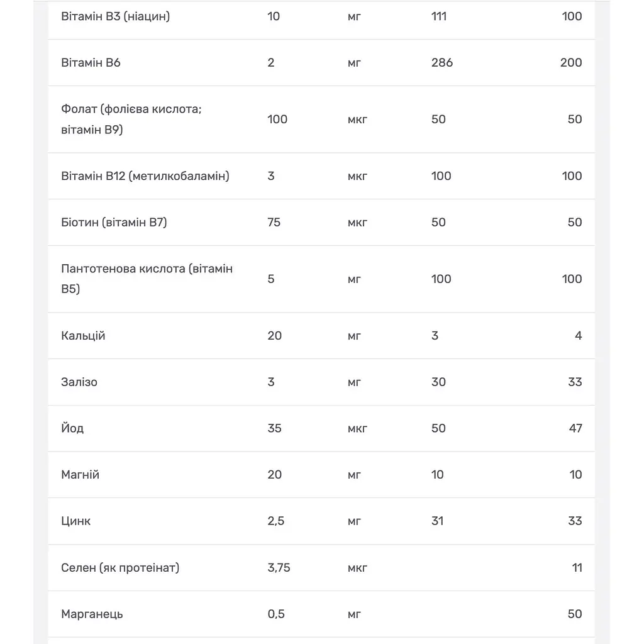Select the Марганець row name
This screenshot has width=644, height=644.
[x=92, y=614]
